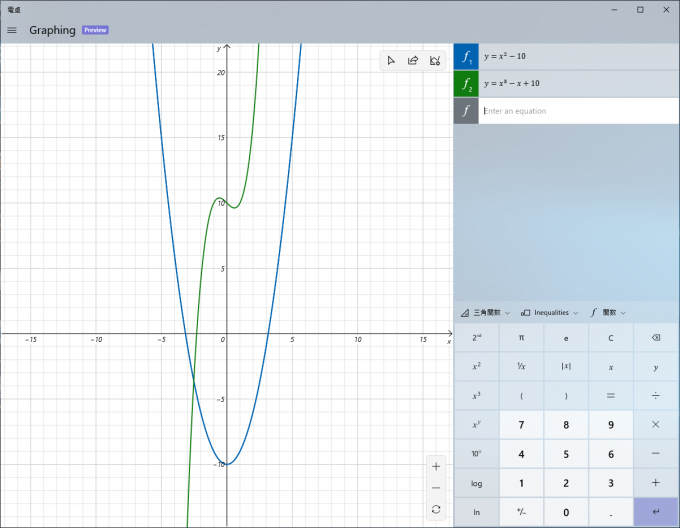The image size is (680, 528).
Task: Toggle visibility of f2 green function
Action: 466,84
